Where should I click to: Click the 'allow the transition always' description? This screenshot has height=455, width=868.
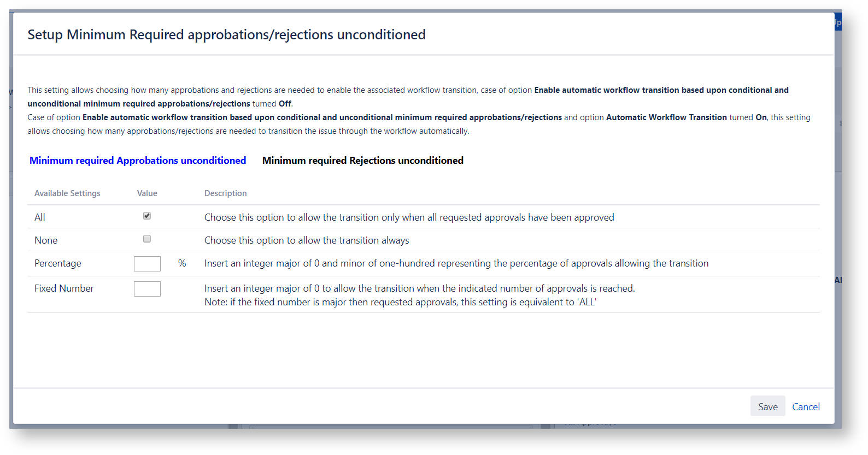307,240
